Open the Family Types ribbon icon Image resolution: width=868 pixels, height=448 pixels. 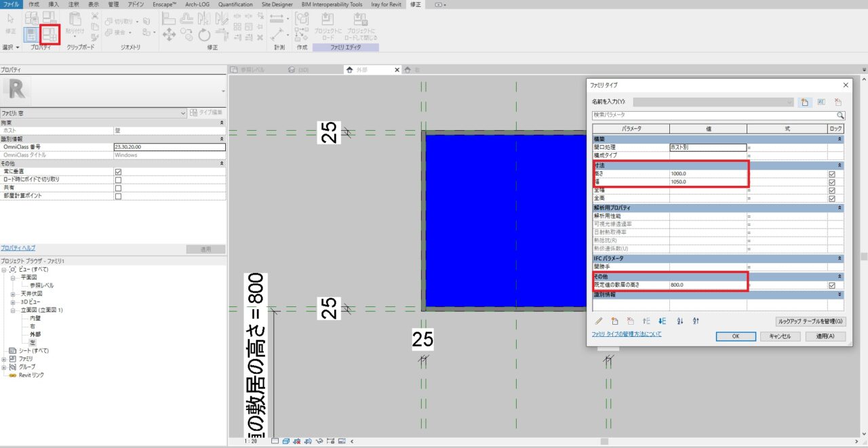[50, 35]
